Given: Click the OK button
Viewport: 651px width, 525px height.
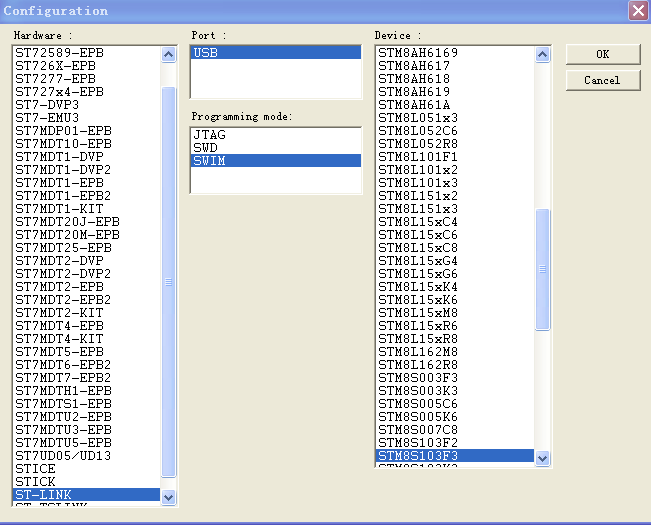Looking at the screenshot, I should coord(602,54).
